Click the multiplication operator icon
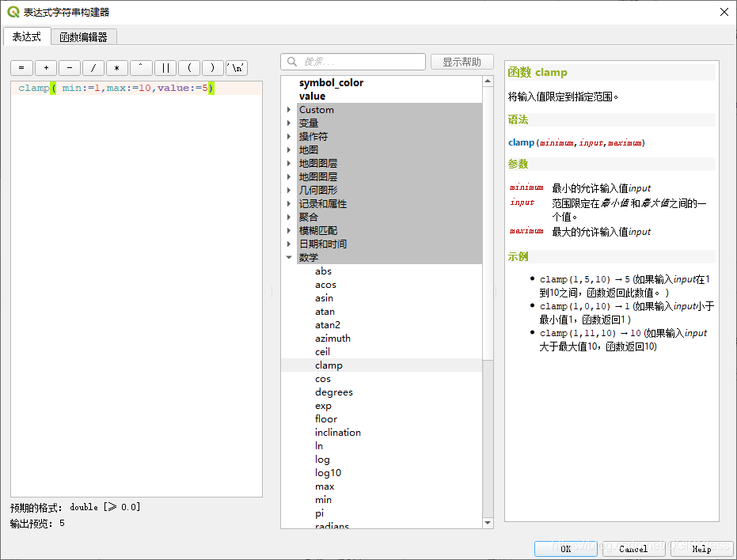 tap(117, 67)
